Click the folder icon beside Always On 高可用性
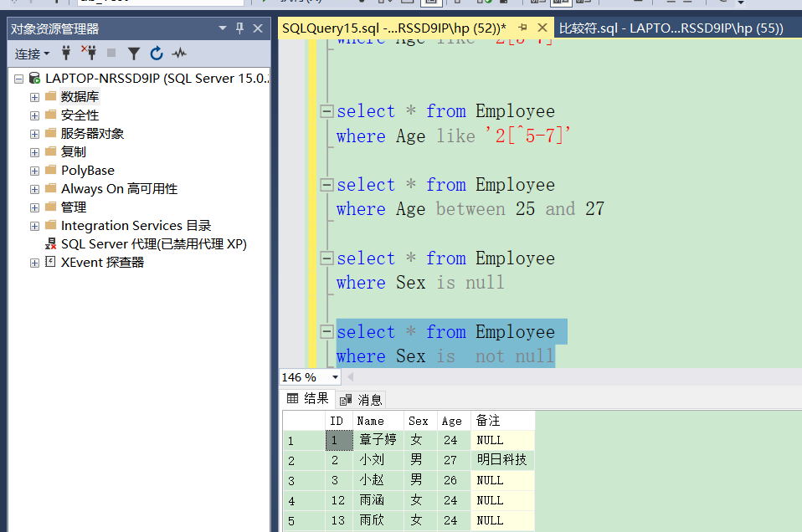Image resolution: width=802 pixels, height=532 pixels. [x=50, y=188]
